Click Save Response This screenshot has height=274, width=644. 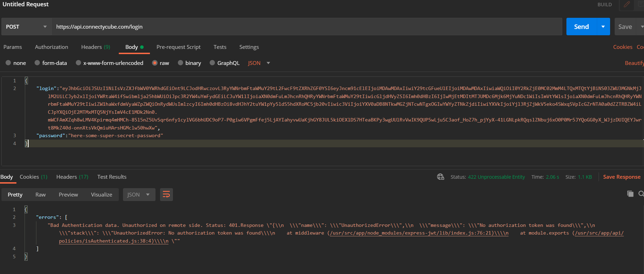(x=622, y=177)
